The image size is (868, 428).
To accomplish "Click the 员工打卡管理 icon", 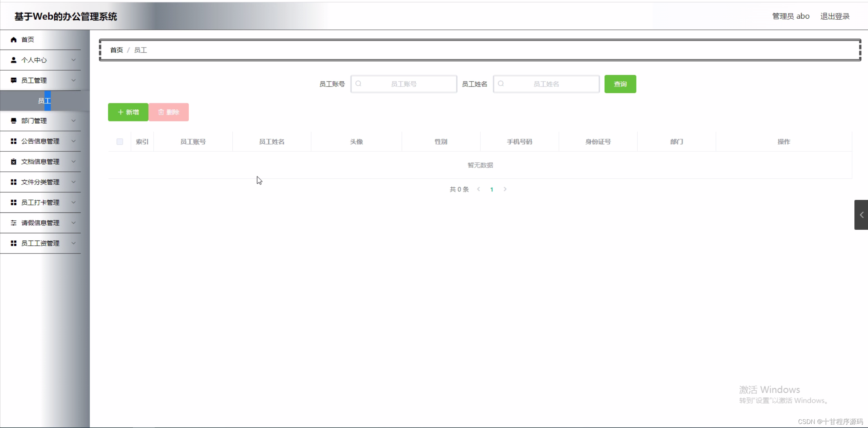I will click(x=13, y=202).
